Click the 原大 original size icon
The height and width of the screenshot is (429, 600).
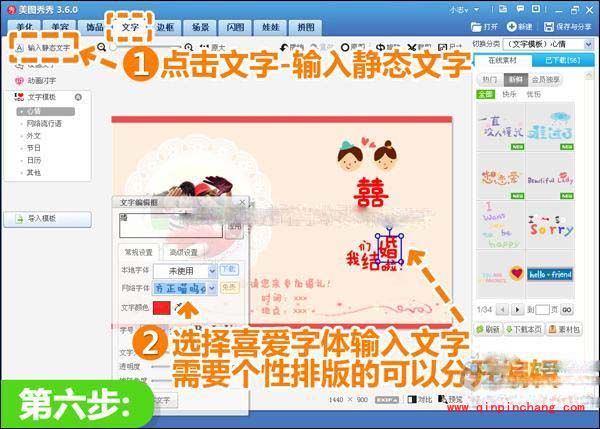click(204, 47)
